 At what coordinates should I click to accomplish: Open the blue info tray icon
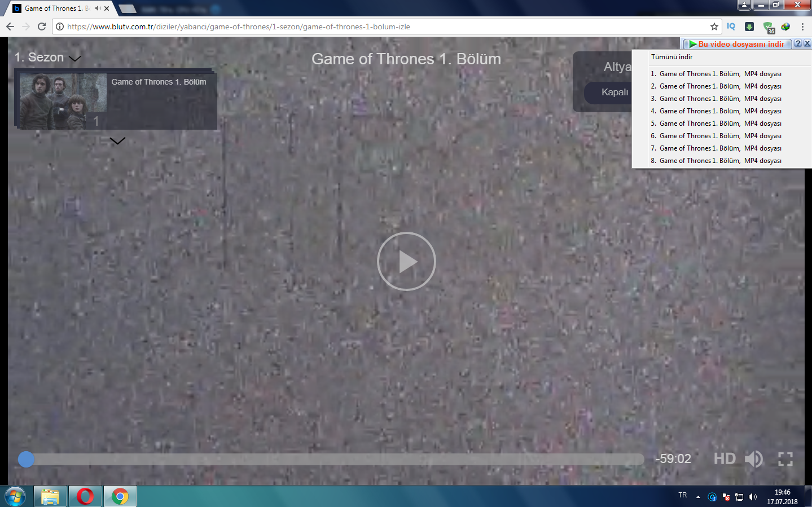click(712, 497)
